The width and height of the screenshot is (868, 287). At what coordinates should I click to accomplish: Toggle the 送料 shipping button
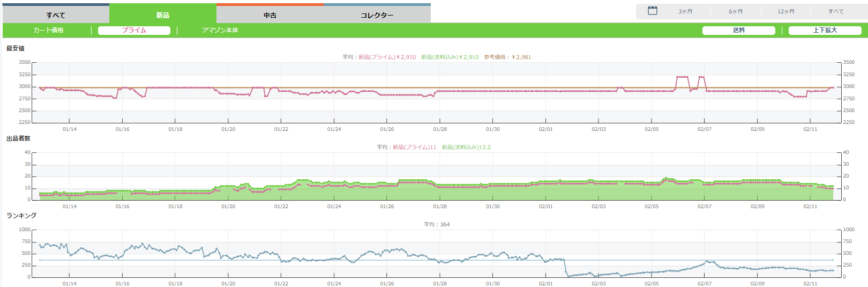pyautogui.click(x=738, y=31)
